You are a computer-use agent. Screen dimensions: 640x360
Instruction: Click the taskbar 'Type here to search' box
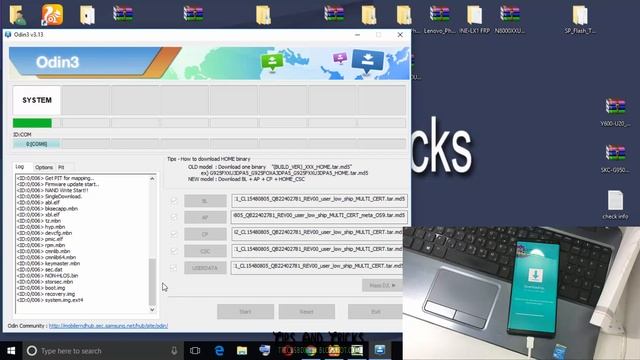click(x=102, y=351)
